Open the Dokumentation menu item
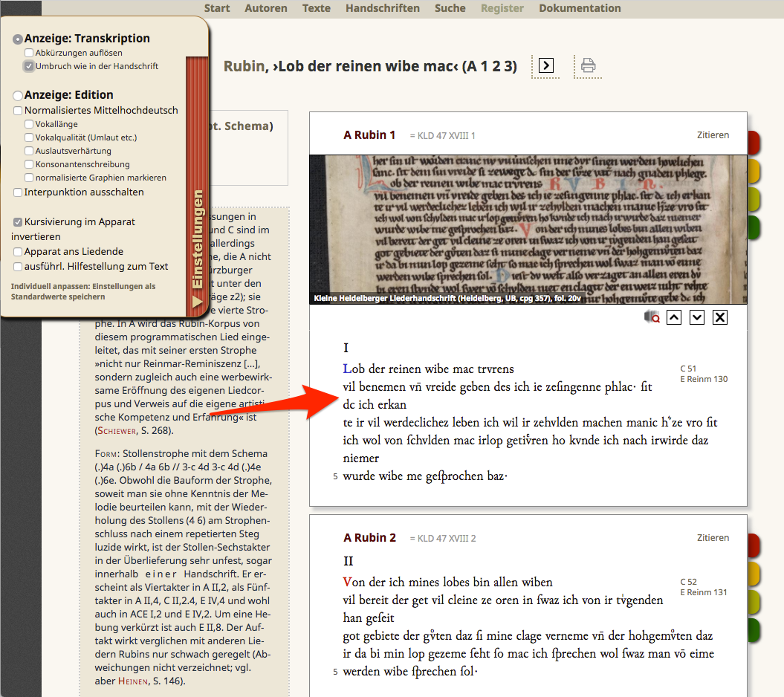784x697 pixels. tap(580, 8)
